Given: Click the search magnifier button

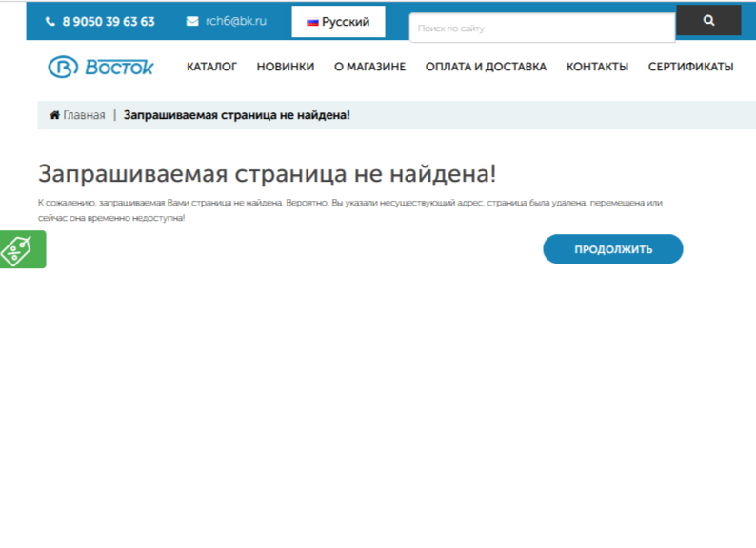Looking at the screenshot, I should point(708,20).
